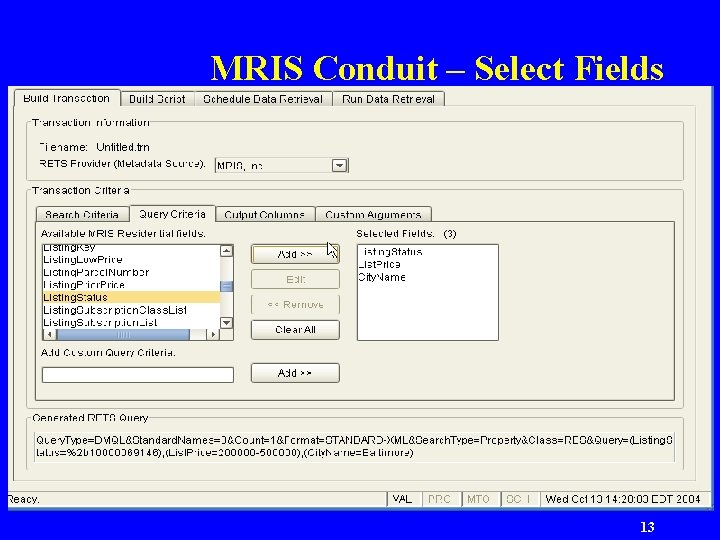Viewport: 720px width, 540px height.
Task: Click the Clear All button
Action: [x=295, y=330]
